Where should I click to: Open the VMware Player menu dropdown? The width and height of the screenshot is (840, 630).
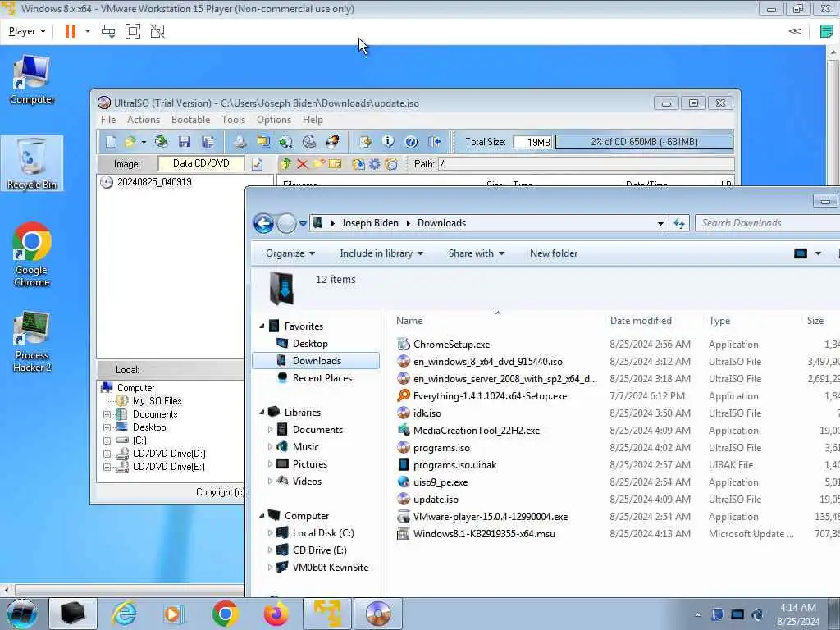[x=27, y=31]
